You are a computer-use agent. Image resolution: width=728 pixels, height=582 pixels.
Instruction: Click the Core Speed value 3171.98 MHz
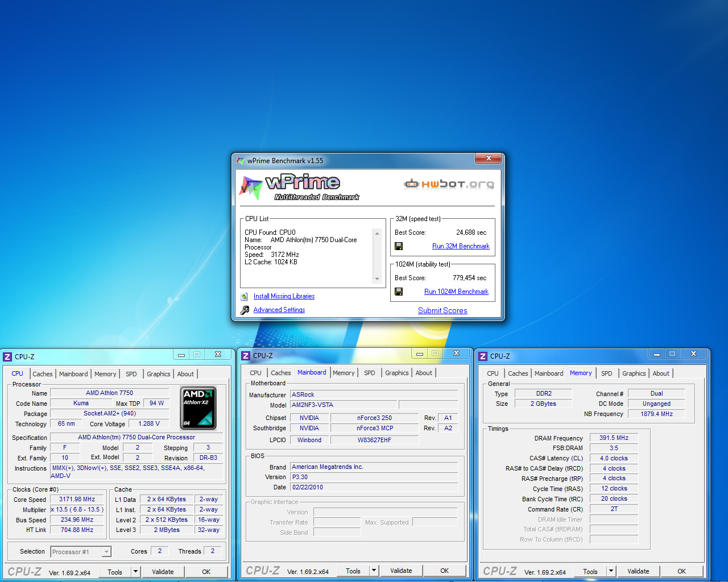coord(77,499)
